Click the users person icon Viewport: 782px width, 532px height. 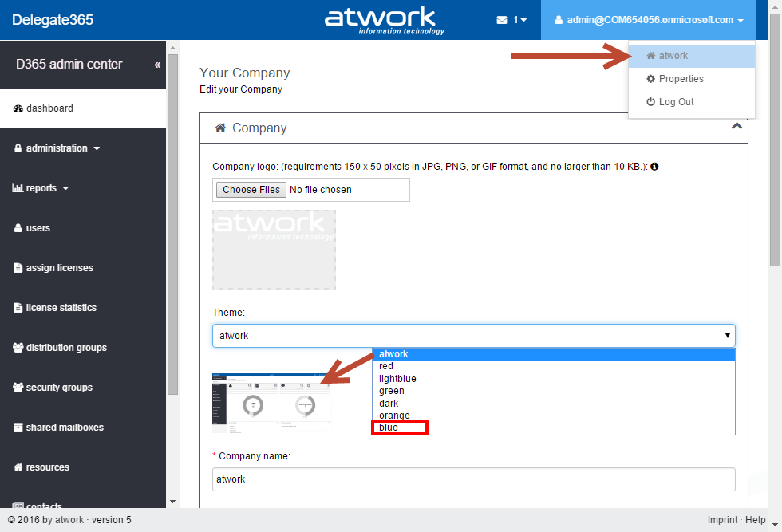coord(18,228)
